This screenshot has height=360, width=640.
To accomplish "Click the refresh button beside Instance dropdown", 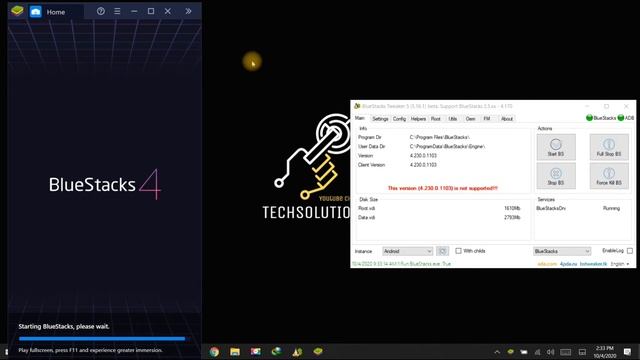I will point(442,251).
